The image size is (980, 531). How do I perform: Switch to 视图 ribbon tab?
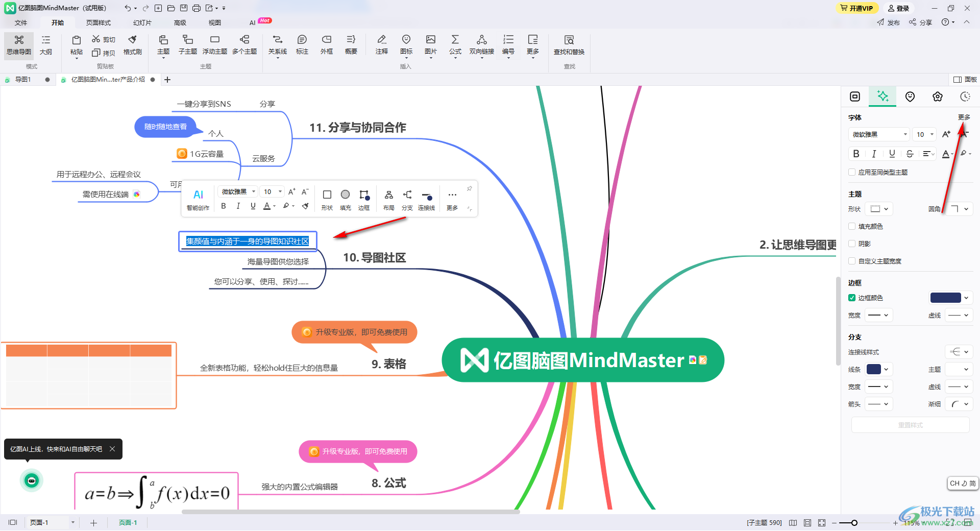(215, 22)
